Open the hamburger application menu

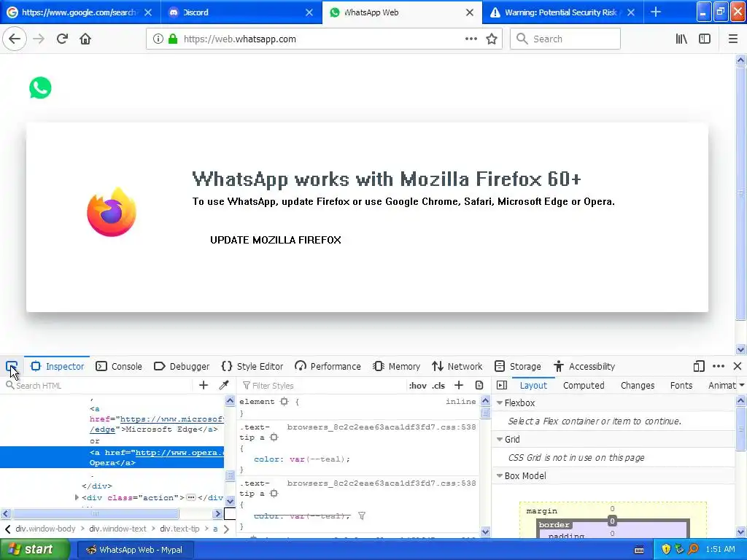[x=732, y=39]
